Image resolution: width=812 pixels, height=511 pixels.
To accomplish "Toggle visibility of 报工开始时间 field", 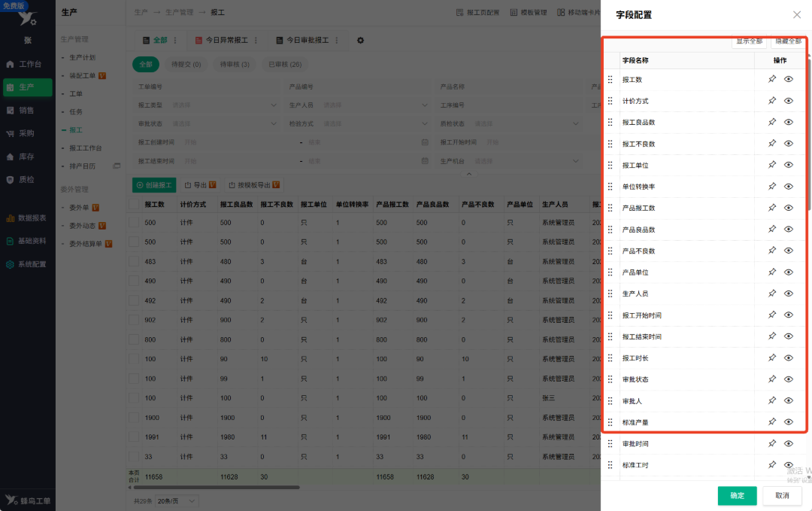I will pyautogui.click(x=788, y=315).
